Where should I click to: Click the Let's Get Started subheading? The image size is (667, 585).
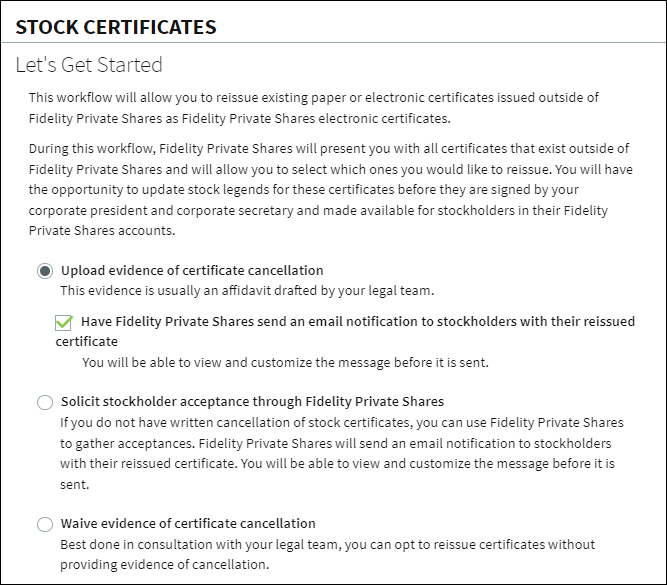pos(89,65)
